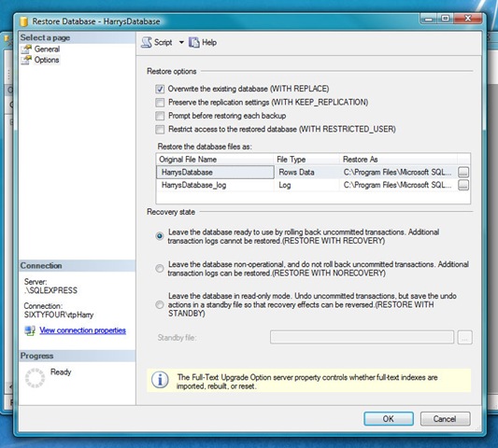Browse restore path for HarrysDatabase_log file
498x448 pixels.
coord(463,185)
